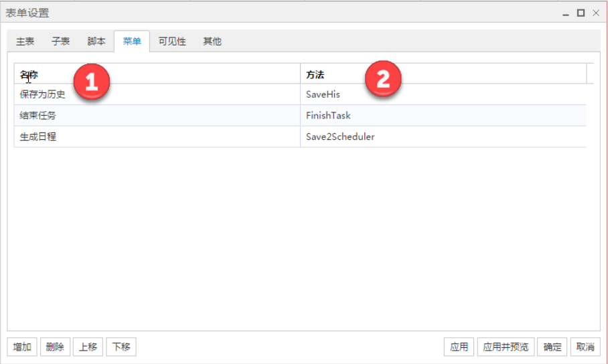This screenshot has height=364, width=608.
Task: Open the 其他 tab
Action: coord(212,41)
